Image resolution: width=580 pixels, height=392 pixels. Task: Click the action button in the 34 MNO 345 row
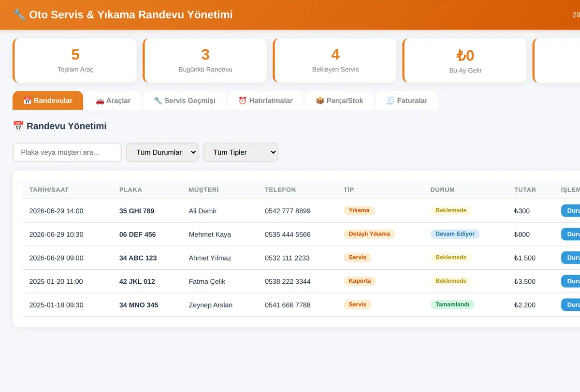[x=570, y=305]
